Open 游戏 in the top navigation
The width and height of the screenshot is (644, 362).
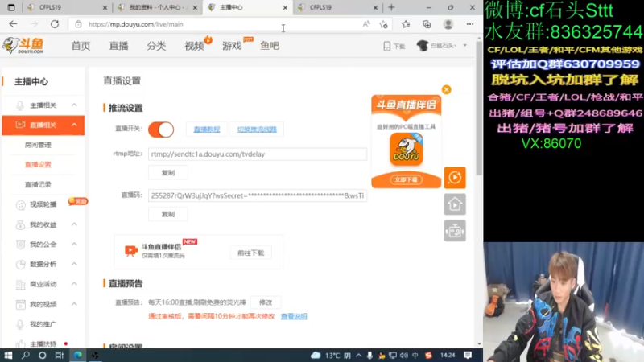[232, 46]
